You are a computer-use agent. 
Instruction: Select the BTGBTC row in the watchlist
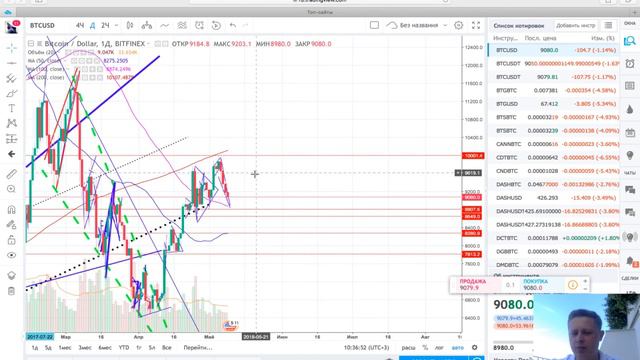click(x=553, y=91)
